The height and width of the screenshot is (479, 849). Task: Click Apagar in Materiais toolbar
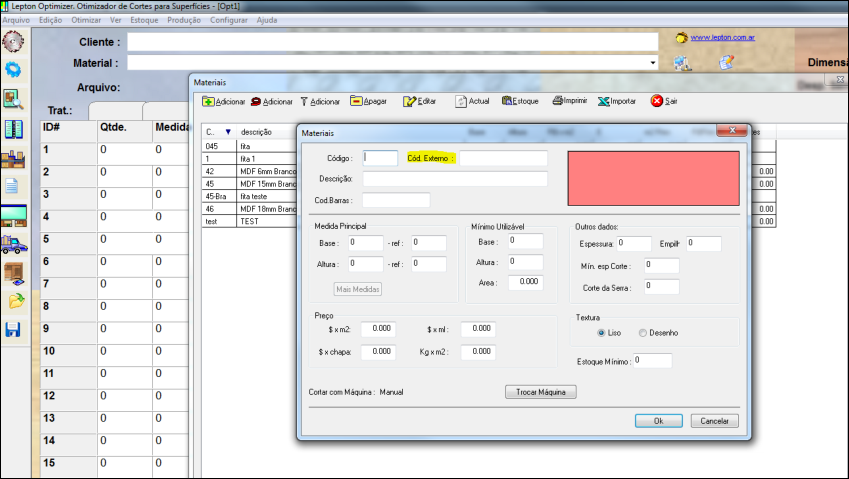pos(368,101)
